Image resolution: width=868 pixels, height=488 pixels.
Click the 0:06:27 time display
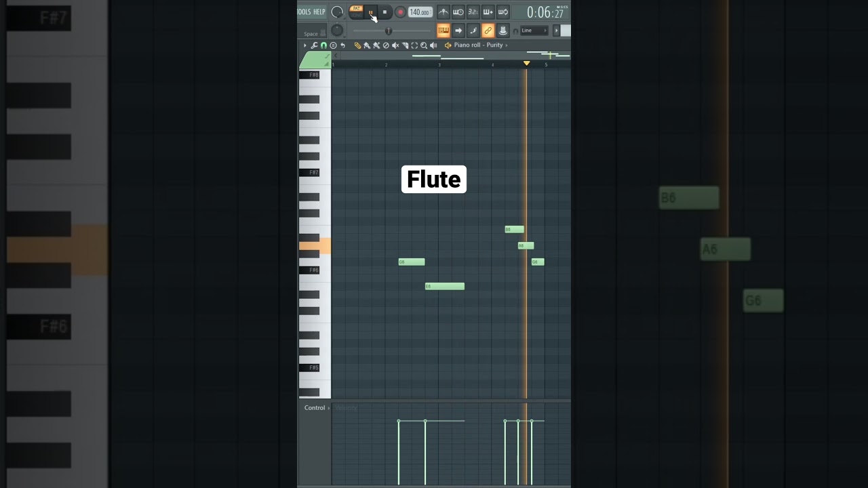click(545, 12)
